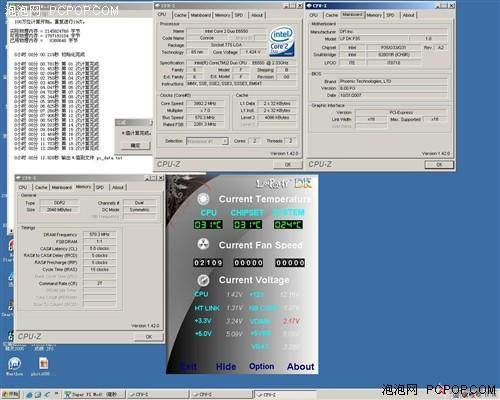
Task: Click the fan speed readout 02109
Action: [208, 263]
